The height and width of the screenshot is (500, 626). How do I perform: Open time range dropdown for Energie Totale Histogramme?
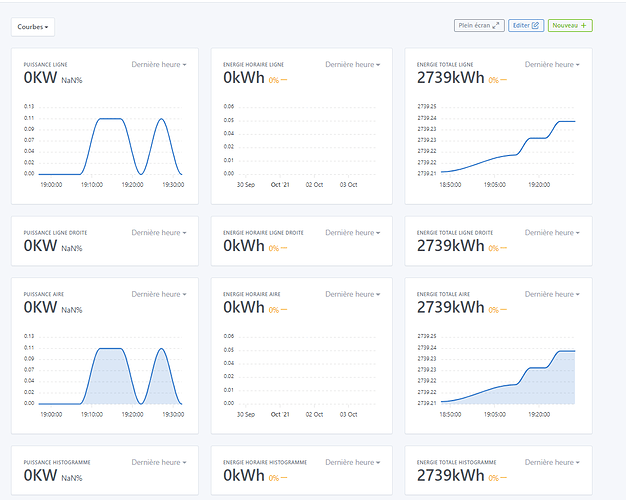coord(552,462)
